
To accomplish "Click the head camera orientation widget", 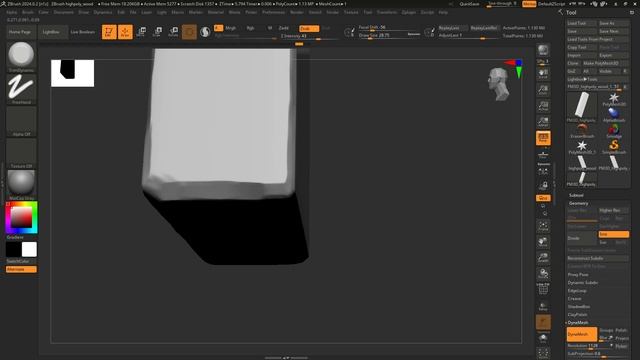I will click(499, 84).
